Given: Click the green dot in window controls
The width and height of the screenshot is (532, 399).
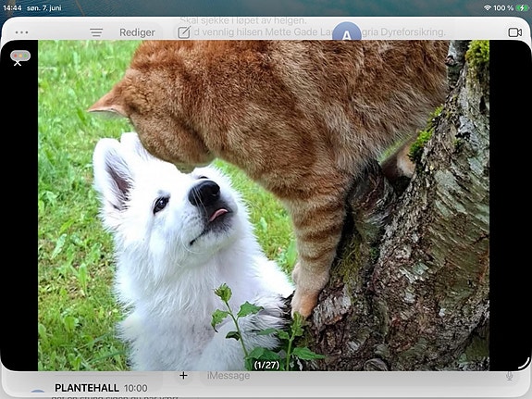Looking at the screenshot, I should (26, 56).
